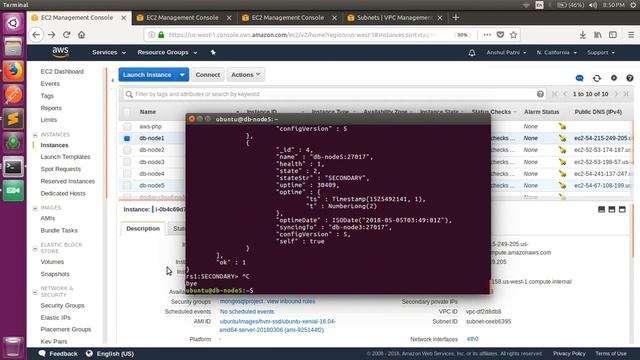Viewport: 640px width, 360px height.
Task: Expand the Resource Groups menu
Action: 167,52
